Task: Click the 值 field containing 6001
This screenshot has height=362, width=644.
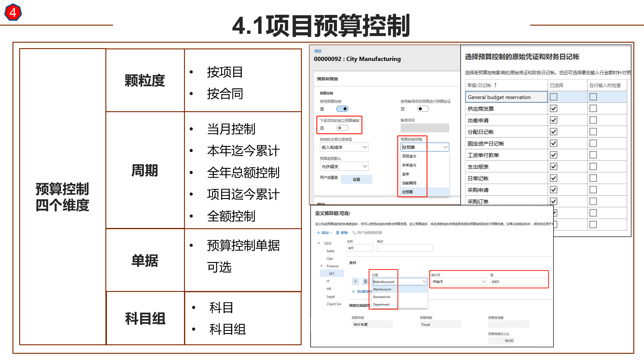Action: (518, 282)
